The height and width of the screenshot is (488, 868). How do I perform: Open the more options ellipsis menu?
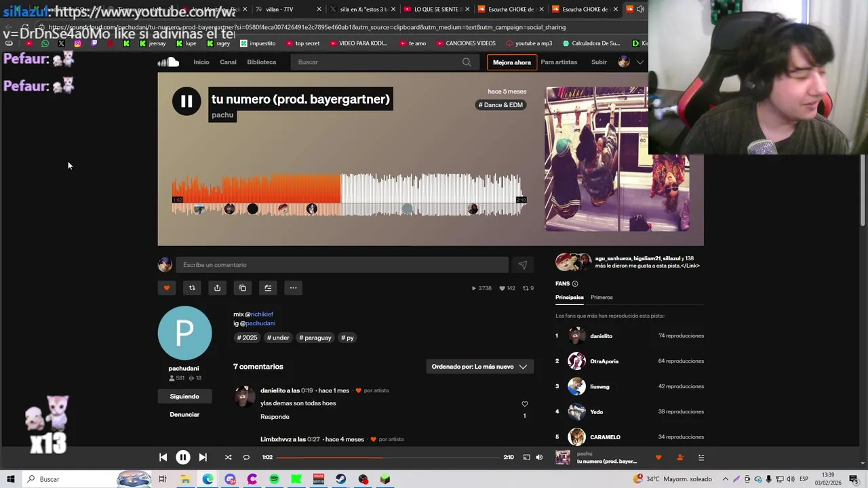(x=293, y=288)
